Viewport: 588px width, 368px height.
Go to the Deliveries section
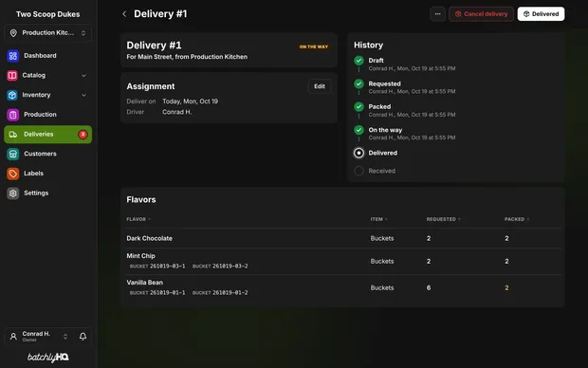(x=48, y=135)
